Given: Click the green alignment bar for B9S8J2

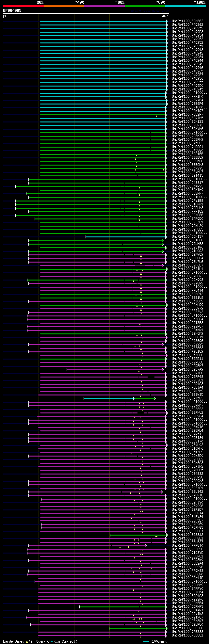Looking at the screenshot, I should coord(138,535).
